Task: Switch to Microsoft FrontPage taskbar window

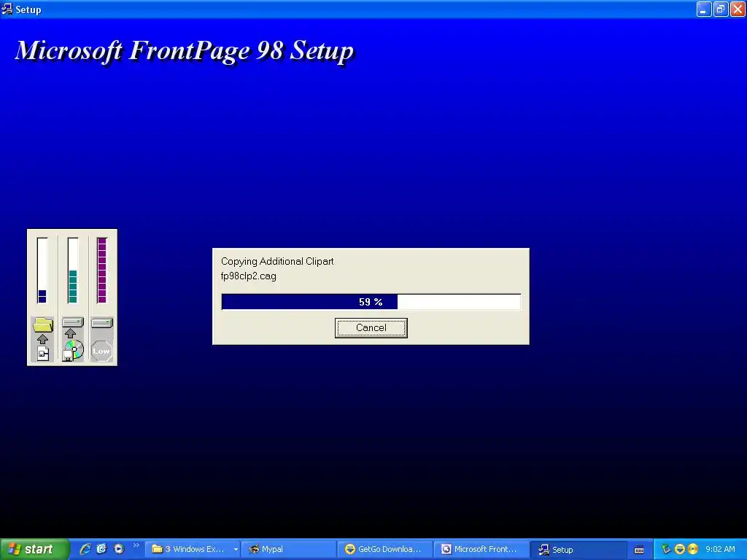Action: [481, 549]
